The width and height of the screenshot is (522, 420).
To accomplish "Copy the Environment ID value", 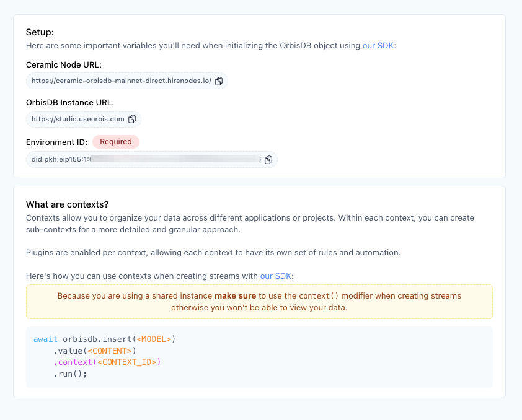I will click(268, 160).
